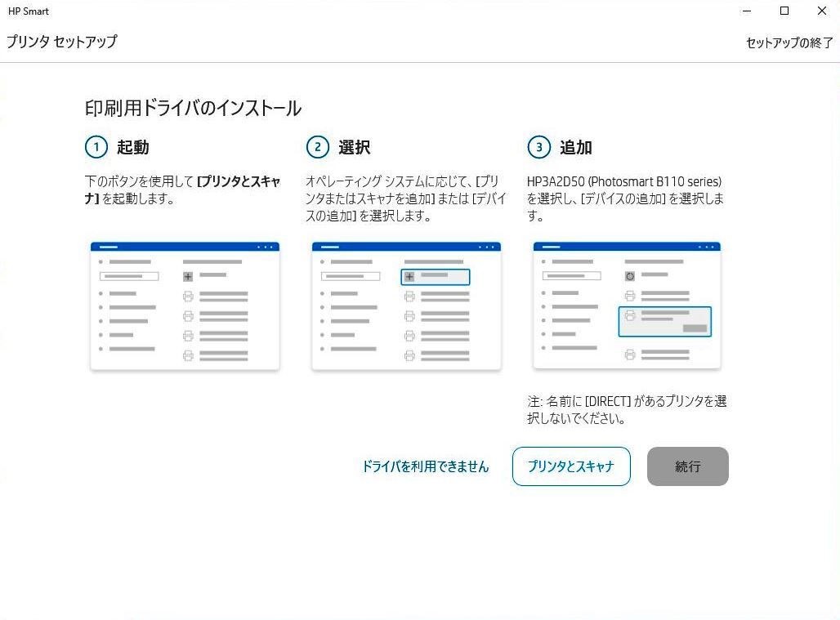The image size is (840, 620).
Task: Select the step 2 選択 illustration
Action: (406, 306)
